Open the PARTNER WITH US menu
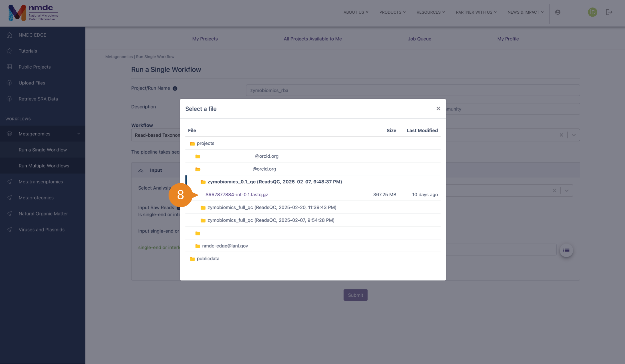 click(476, 12)
